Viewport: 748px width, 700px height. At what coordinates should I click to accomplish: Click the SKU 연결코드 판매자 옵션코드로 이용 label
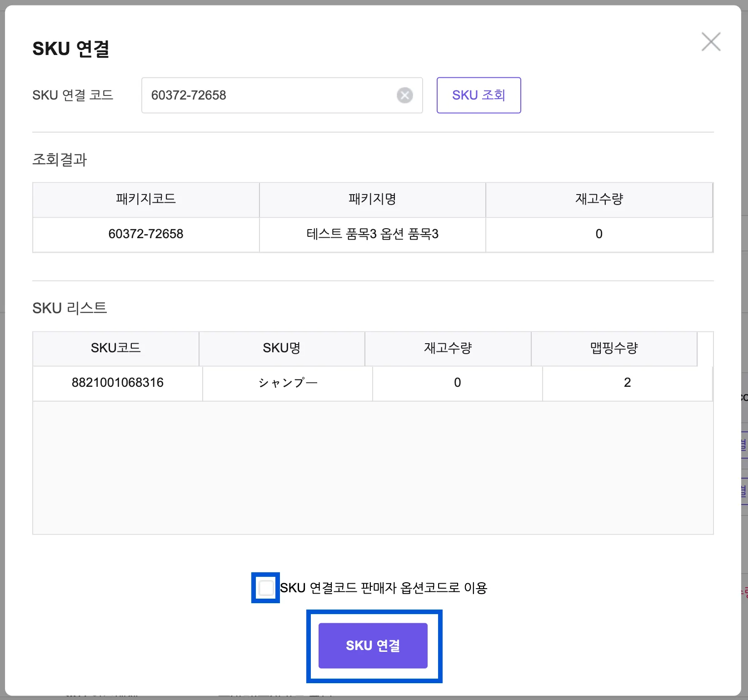(x=384, y=588)
